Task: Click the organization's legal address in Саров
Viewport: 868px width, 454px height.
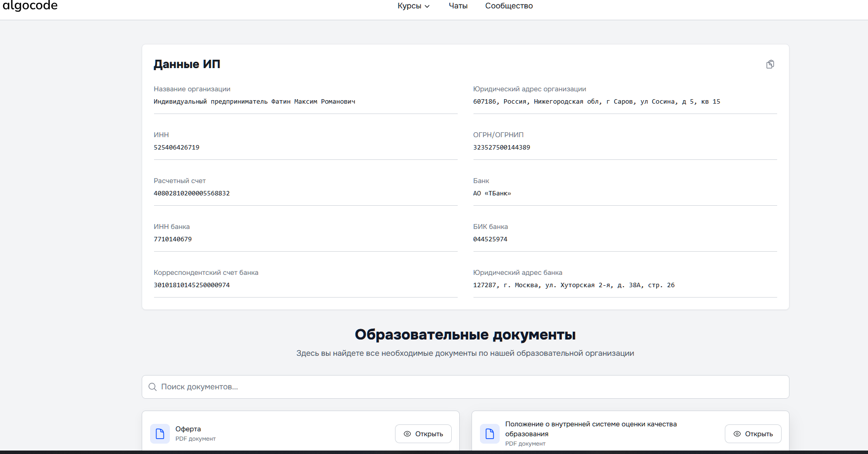Action: point(596,102)
